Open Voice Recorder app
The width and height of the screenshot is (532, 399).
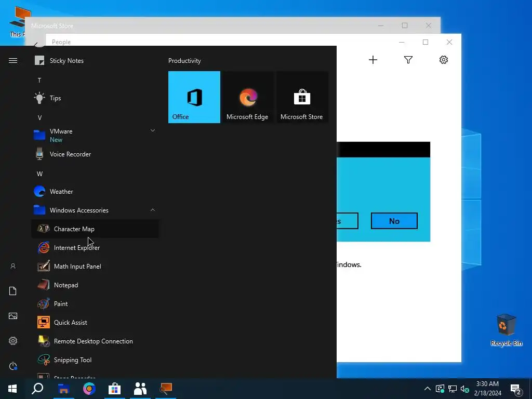tap(95, 154)
